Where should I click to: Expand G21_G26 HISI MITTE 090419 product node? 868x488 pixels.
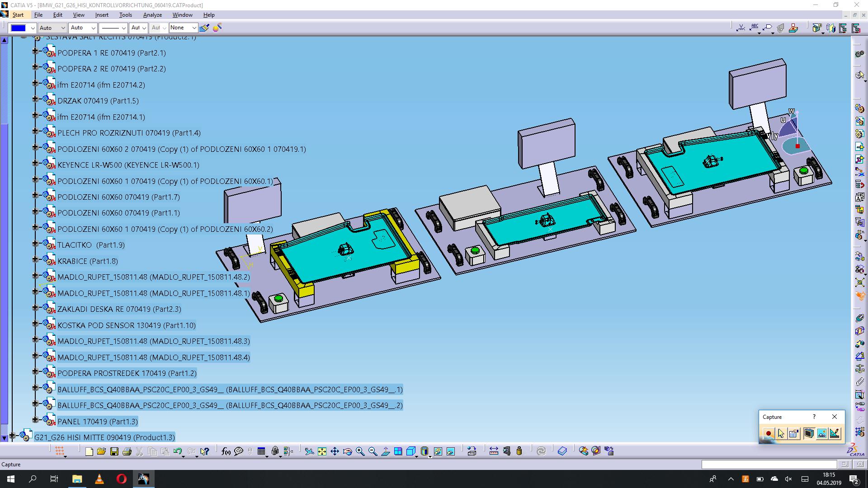coord(13,436)
